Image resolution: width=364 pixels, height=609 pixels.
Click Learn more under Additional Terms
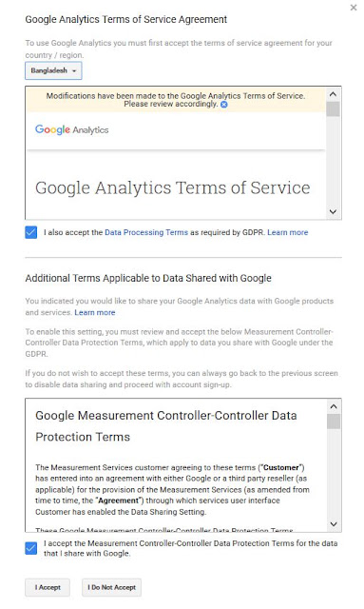pyautogui.click(x=95, y=312)
